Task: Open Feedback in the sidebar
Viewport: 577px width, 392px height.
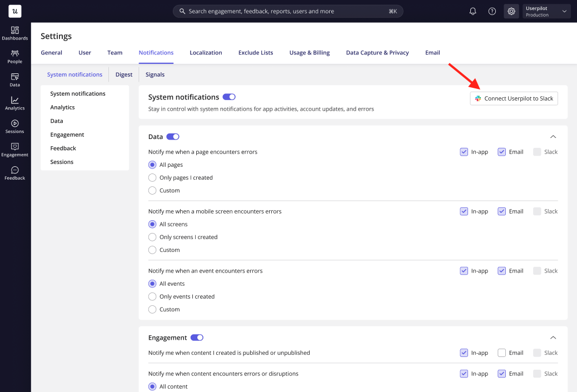Action: [x=14, y=173]
